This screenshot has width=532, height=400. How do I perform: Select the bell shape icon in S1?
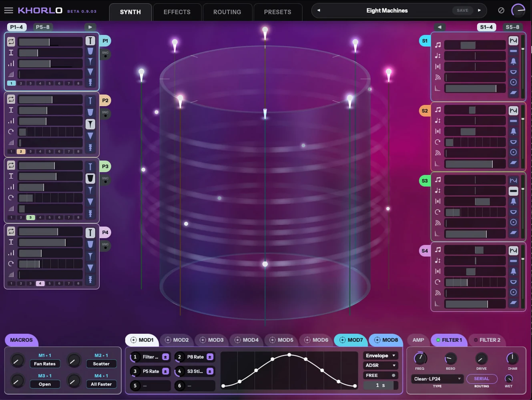513,61
